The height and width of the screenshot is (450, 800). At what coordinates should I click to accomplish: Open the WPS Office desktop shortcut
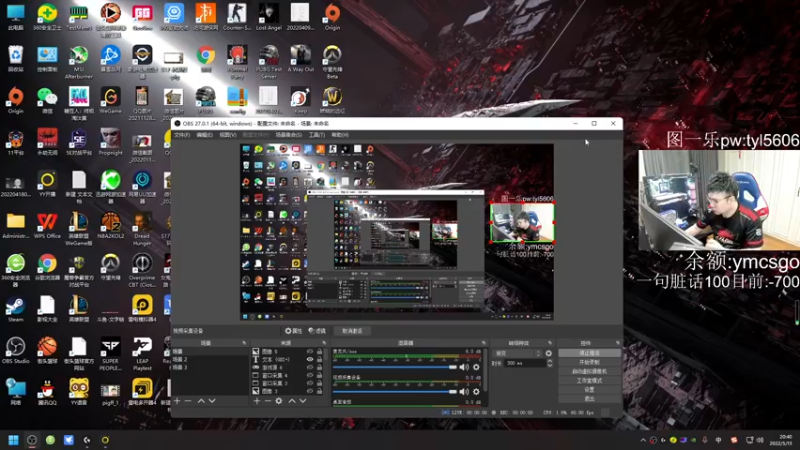[x=47, y=226]
